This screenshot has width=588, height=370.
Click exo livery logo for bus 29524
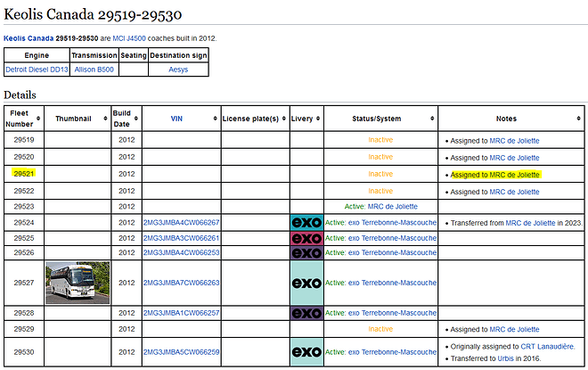click(x=306, y=223)
